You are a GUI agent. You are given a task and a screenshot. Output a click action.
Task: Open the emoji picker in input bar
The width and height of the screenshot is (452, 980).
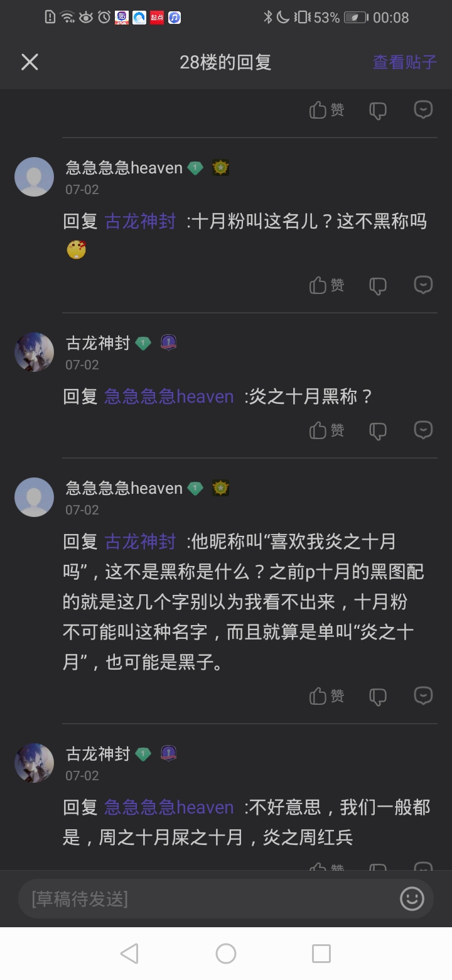tap(412, 899)
